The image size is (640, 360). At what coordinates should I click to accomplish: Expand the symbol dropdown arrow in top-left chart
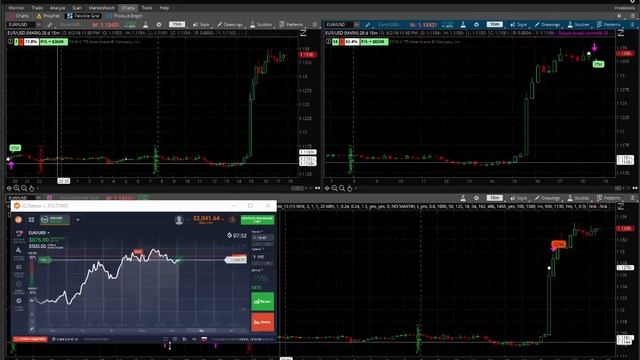pyautogui.click(x=39, y=25)
